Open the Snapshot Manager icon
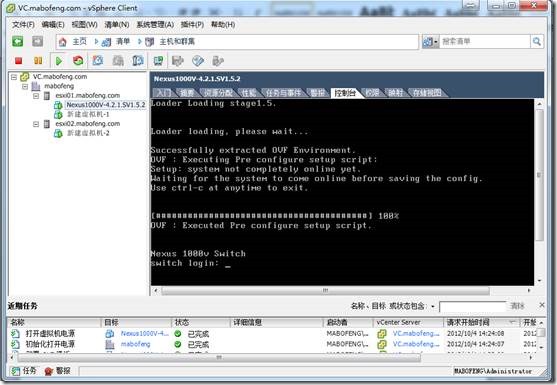Viewport: 557px width, 385px height. click(x=137, y=61)
